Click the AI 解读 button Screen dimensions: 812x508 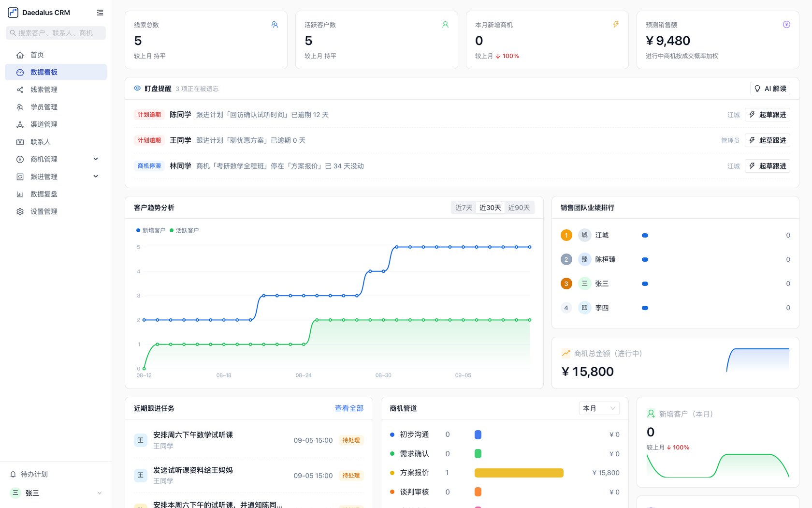[770, 89]
